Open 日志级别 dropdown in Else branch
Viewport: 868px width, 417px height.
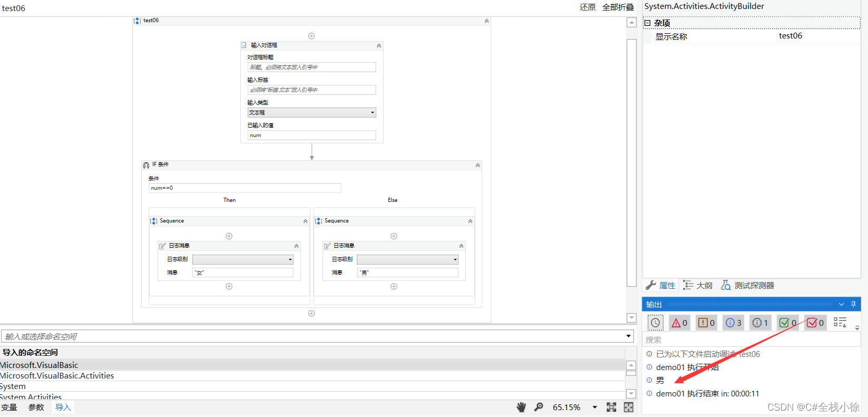[407, 259]
